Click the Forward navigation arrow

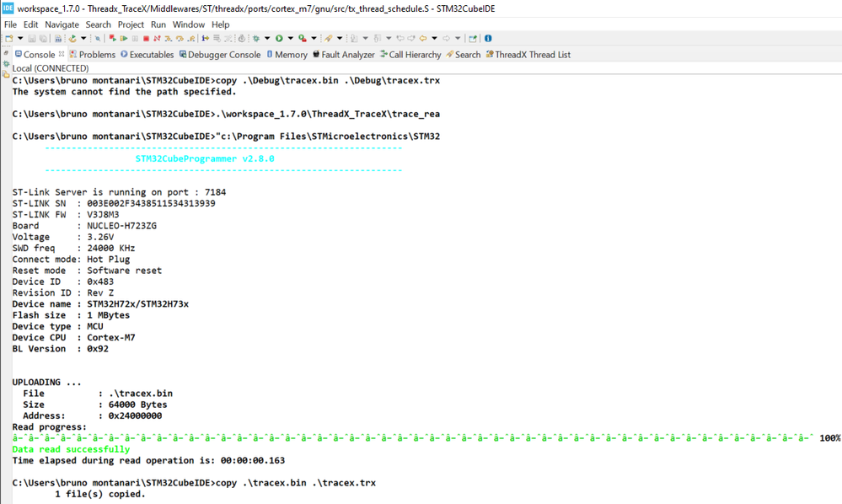(x=446, y=39)
